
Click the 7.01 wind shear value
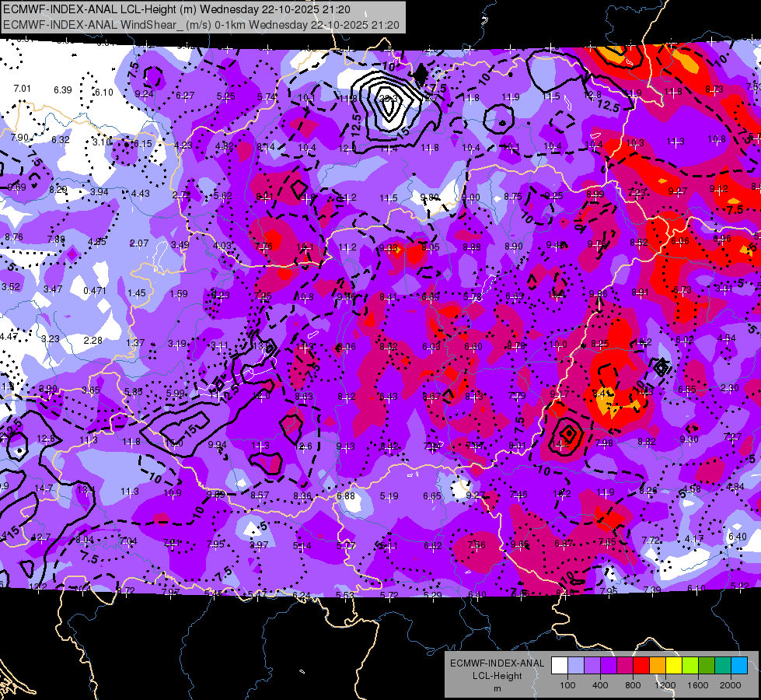23,89
